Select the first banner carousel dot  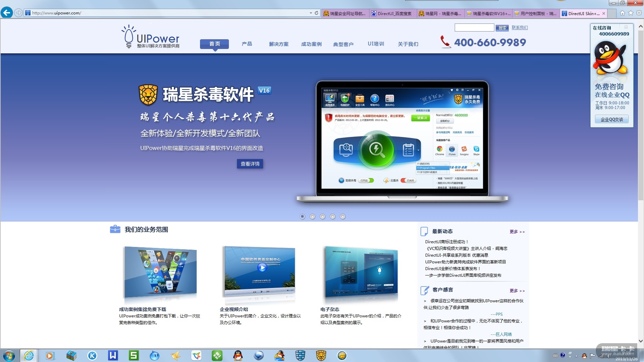[x=302, y=216]
